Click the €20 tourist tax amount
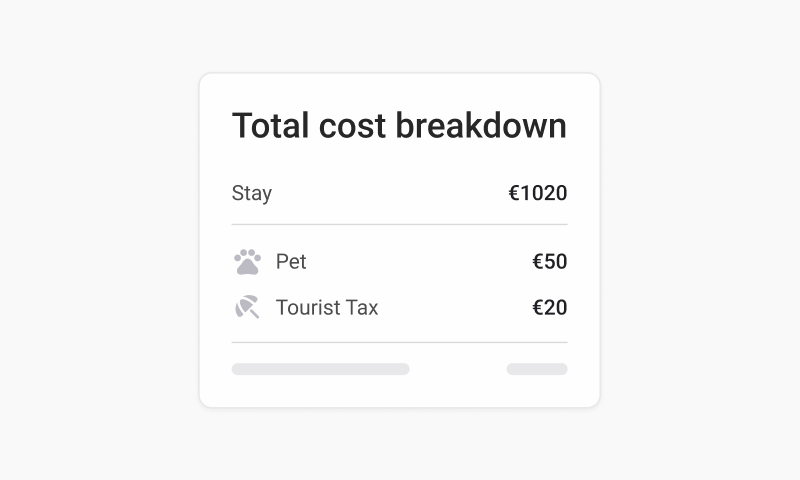800x480 pixels. pos(549,308)
